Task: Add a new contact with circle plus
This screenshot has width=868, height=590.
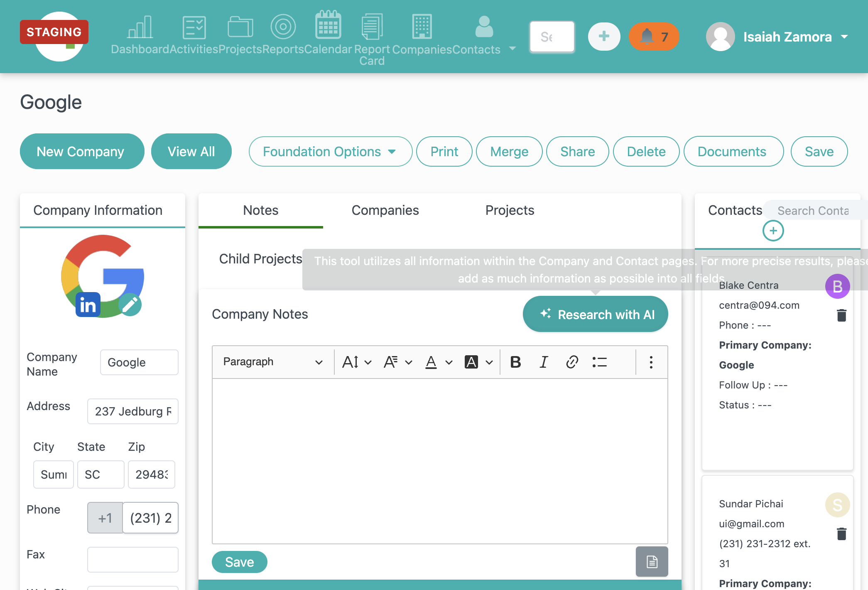Action: coord(773,231)
